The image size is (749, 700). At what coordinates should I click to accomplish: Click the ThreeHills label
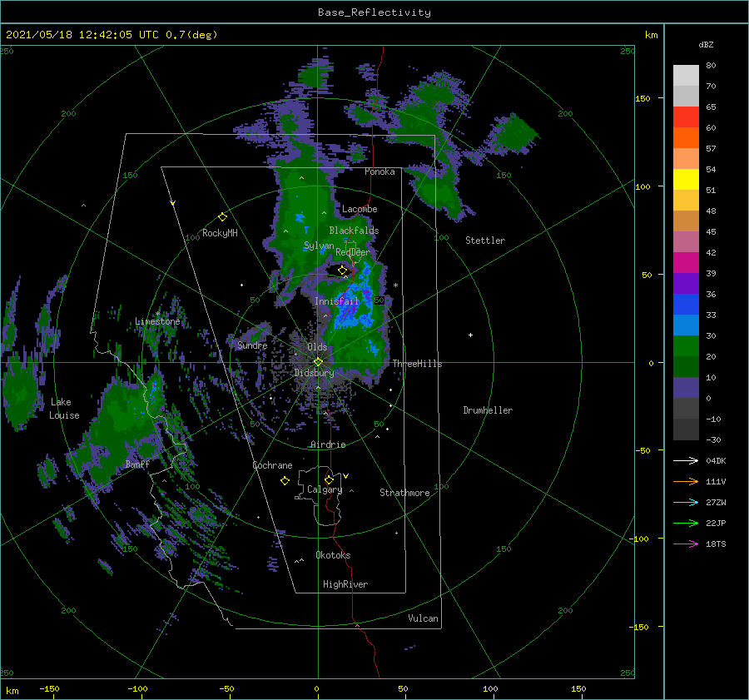[x=417, y=364]
